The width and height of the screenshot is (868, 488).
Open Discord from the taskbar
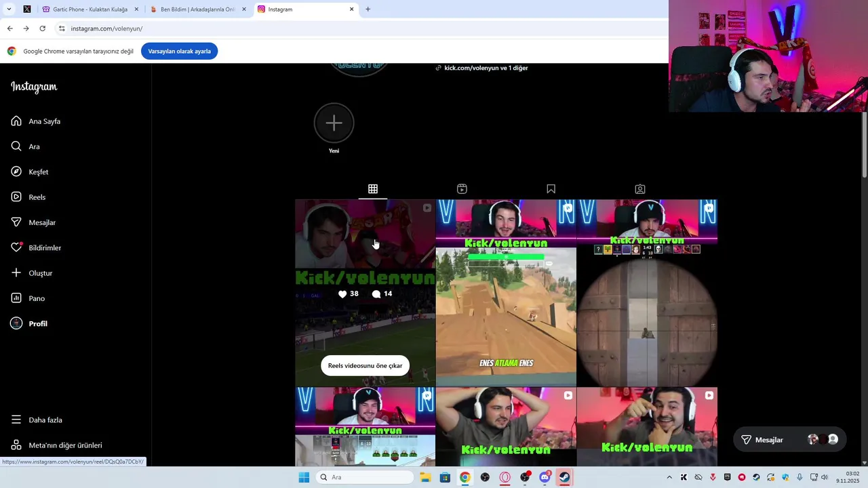tap(545, 477)
